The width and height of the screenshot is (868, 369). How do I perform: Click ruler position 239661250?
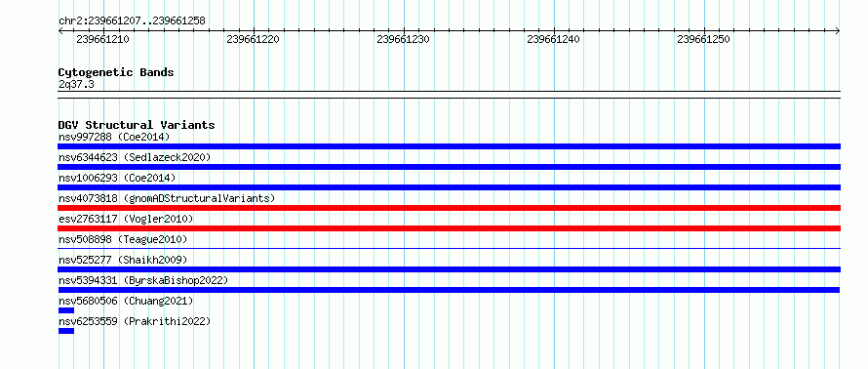(x=703, y=39)
